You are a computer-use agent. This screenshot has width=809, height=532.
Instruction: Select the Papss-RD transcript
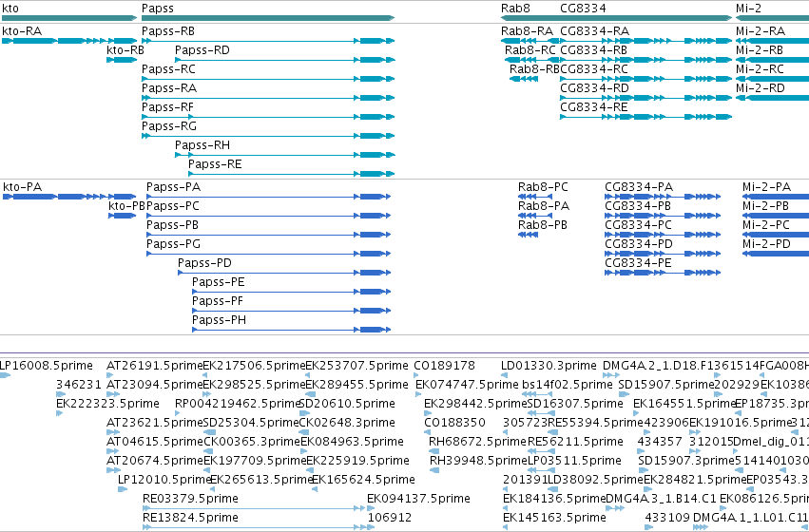click(285, 60)
